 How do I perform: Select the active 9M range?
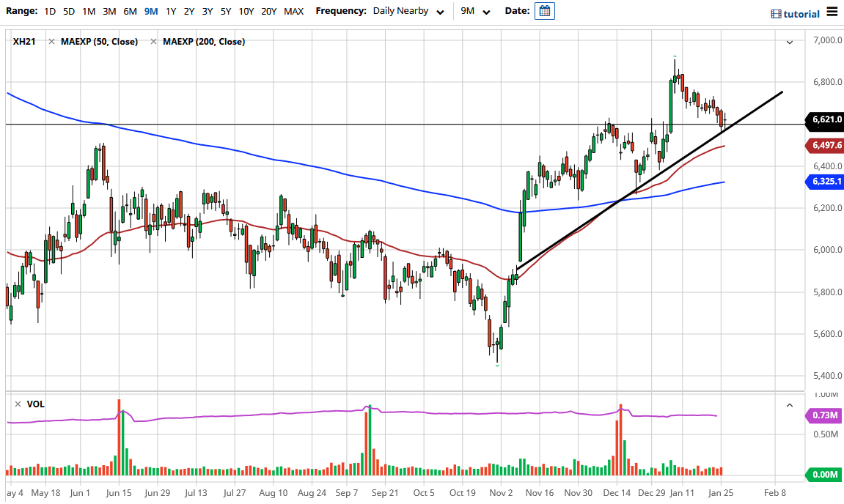tap(151, 11)
